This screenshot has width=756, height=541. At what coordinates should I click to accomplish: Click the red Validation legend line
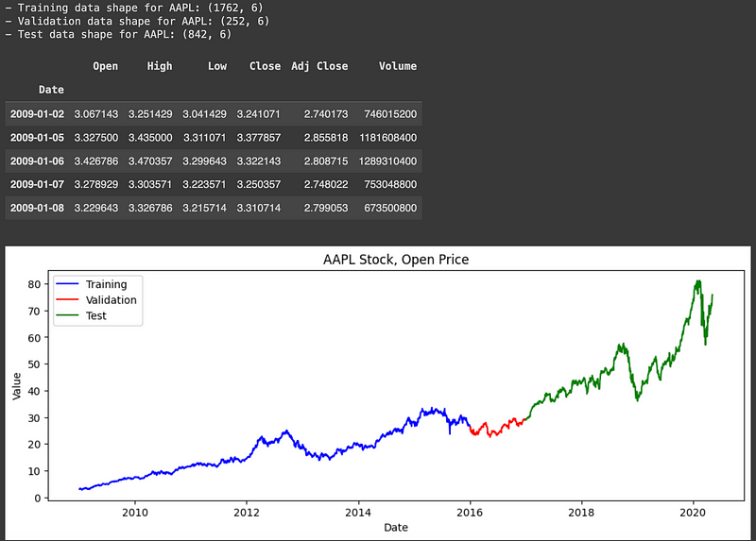pos(67,299)
